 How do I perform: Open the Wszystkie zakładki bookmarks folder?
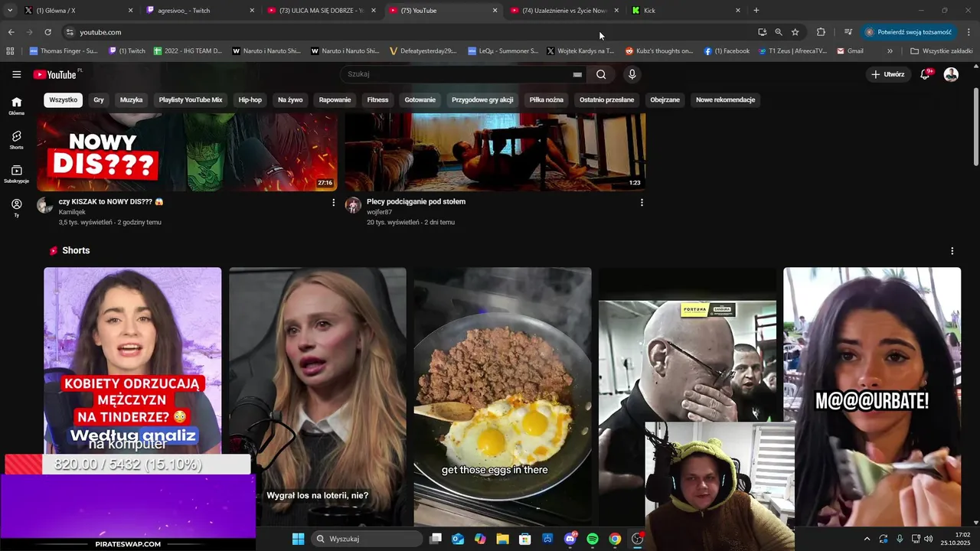tap(941, 51)
